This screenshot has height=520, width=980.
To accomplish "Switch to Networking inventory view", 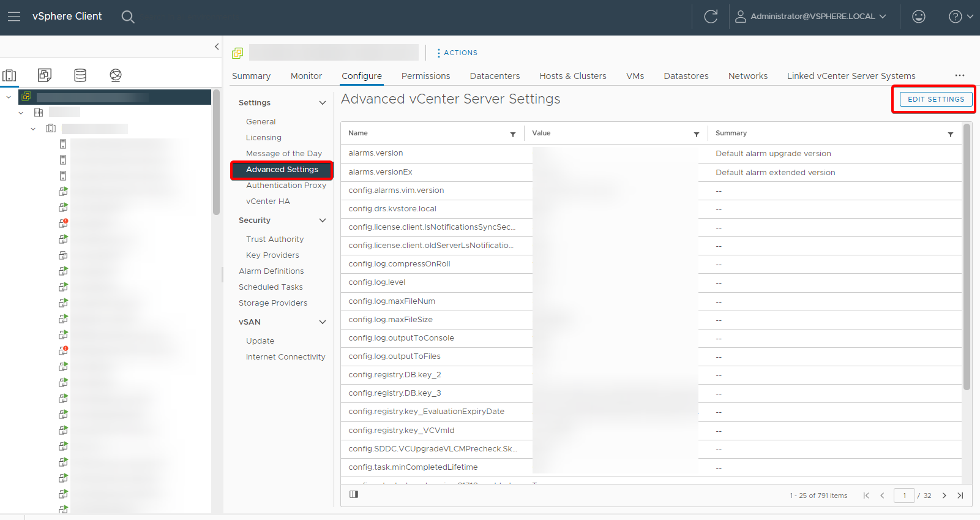I will 116,75.
